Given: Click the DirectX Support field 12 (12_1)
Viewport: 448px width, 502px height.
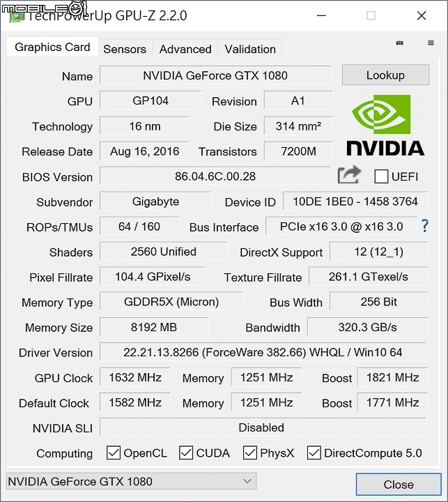Looking at the screenshot, I should point(378,251).
